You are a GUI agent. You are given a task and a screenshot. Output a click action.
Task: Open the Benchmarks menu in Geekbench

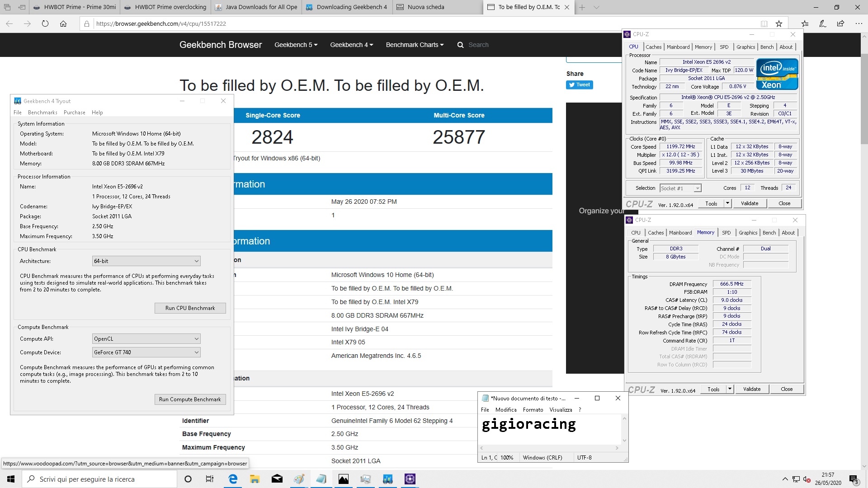click(42, 113)
